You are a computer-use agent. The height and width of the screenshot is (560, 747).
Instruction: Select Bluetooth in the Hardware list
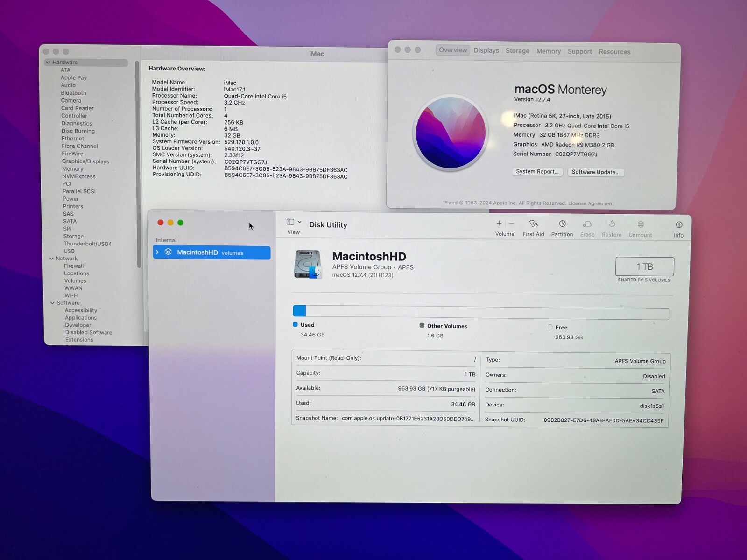pos(73,93)
